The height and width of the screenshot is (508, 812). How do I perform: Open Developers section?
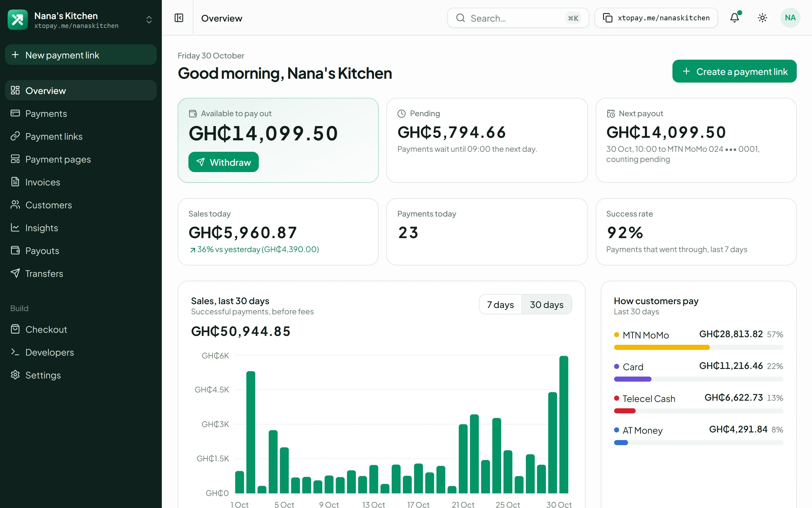coord(81,352)
